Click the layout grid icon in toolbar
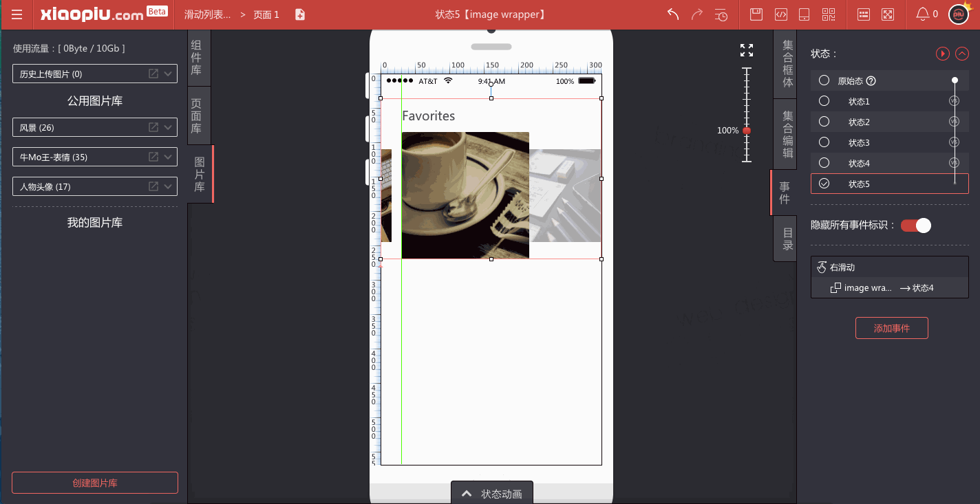This screenshot has height=504, width=980. point(864,14)
